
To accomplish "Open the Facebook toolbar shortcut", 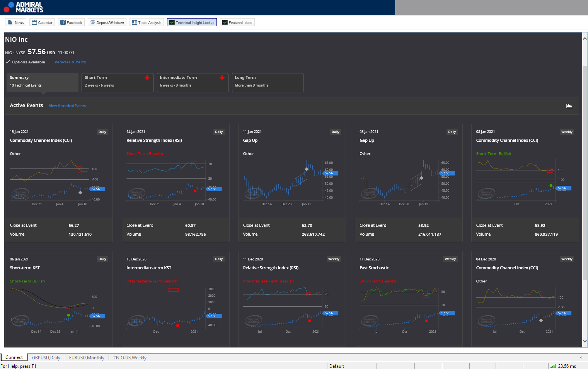I will coord(71,22).
